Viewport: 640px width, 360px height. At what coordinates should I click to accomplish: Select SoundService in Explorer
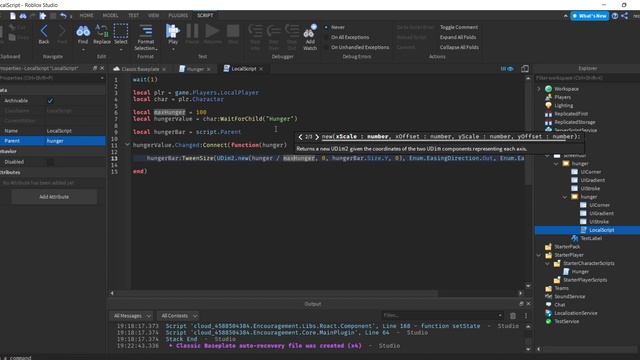[x=569, y=296]
